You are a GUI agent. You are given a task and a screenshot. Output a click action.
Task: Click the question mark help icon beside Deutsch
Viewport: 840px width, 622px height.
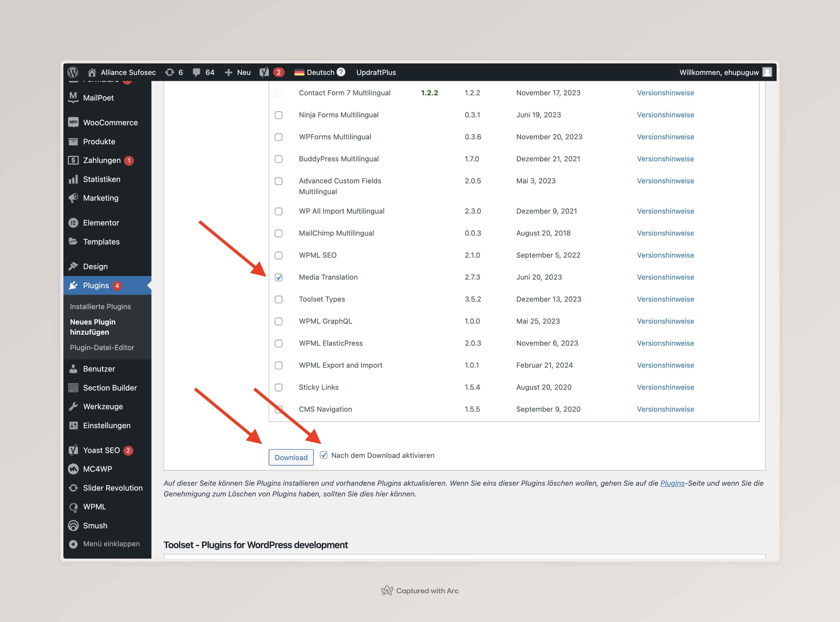pyautogui.click(x=341, y=72)
